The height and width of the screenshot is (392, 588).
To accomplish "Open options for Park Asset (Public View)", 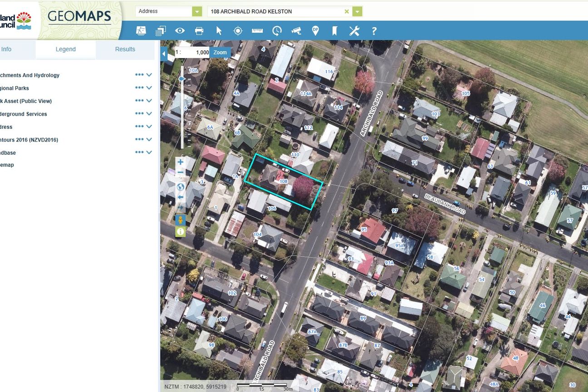I will [x=139, y=101].
